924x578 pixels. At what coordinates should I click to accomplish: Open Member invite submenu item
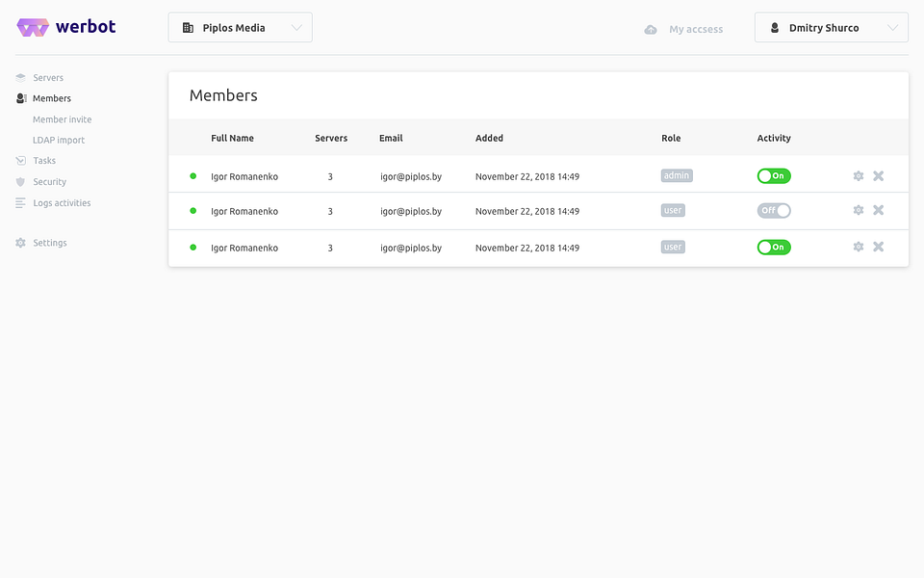62,119
